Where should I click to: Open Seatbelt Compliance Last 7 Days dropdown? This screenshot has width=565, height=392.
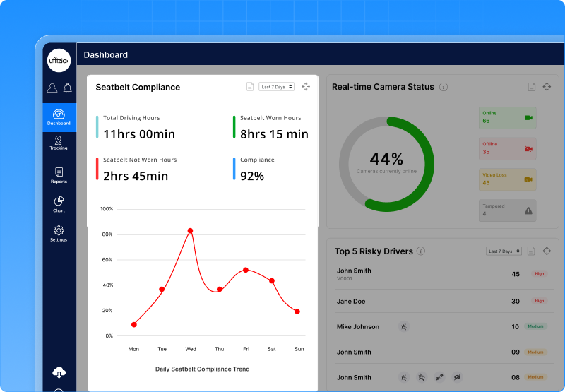pyautogui.click(x=276, y=87)
